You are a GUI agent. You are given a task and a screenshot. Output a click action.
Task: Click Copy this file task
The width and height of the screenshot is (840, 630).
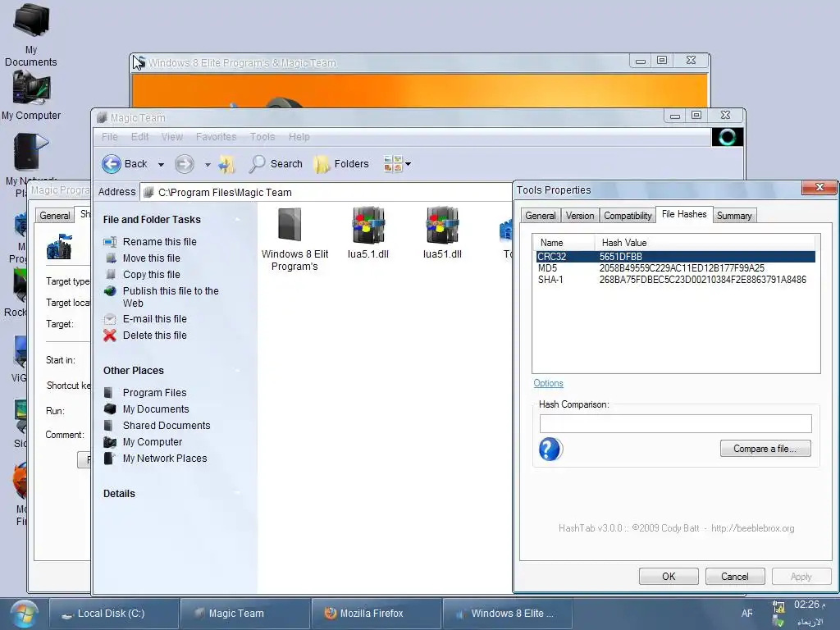(x=151, y=274)
